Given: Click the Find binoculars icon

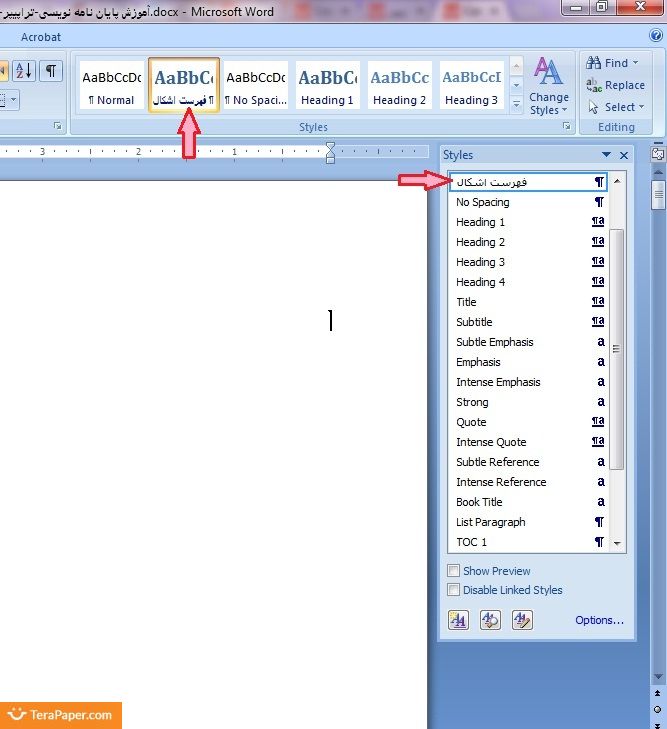Looking at the screenshot, I should pyautogui.click(x=594, y=63).
